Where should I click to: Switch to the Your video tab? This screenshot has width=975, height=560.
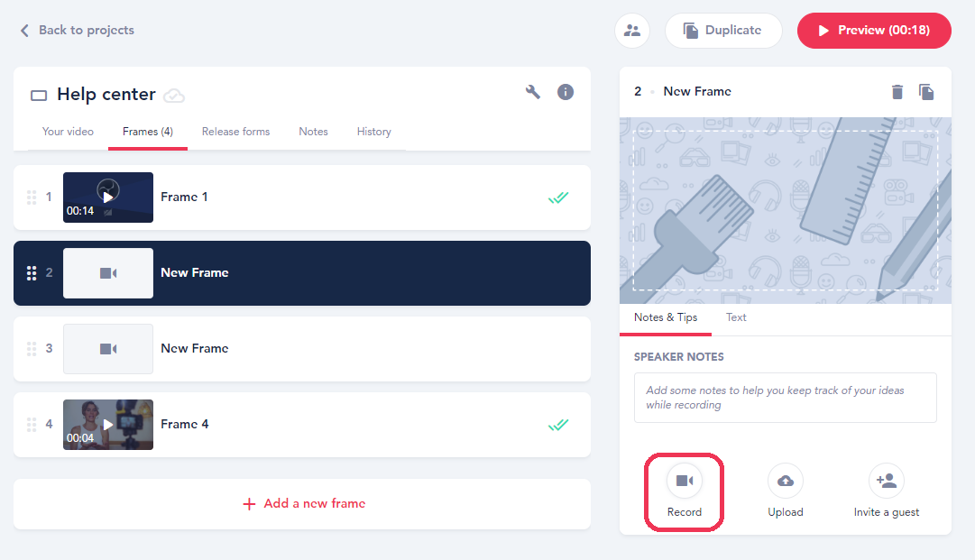[x=68, y=132]
